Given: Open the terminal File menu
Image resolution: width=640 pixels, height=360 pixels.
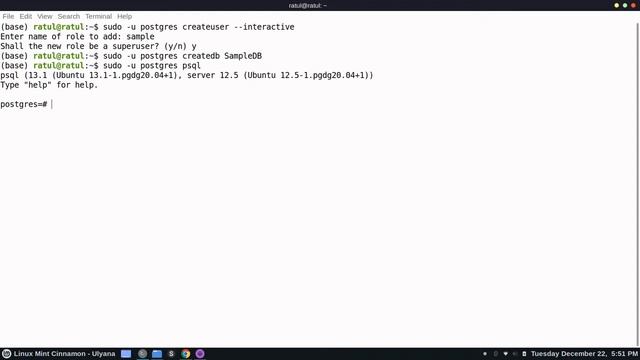Looking at the screenshot, I should click(x=8, y=16).
